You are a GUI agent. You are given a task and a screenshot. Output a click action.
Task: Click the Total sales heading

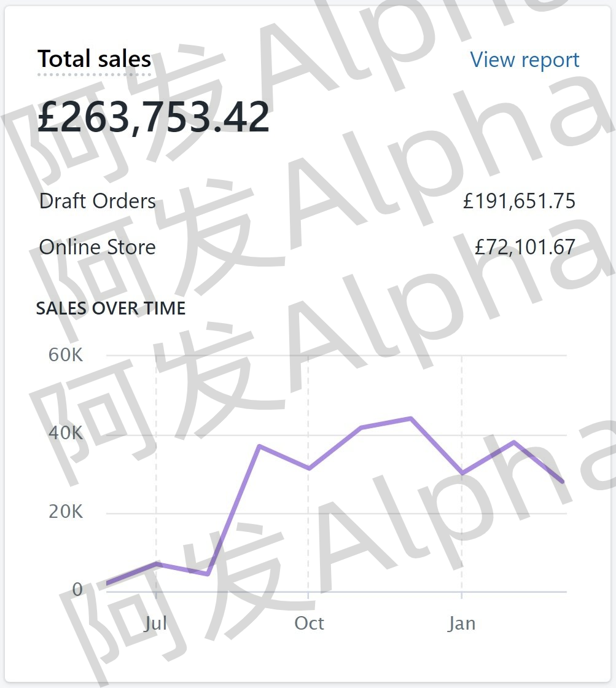point(94,59)
